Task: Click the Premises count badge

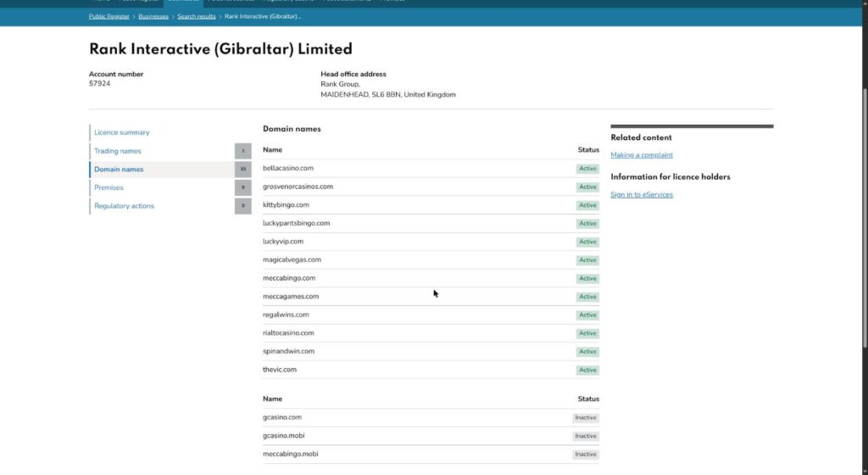Action: pos(243,187)
